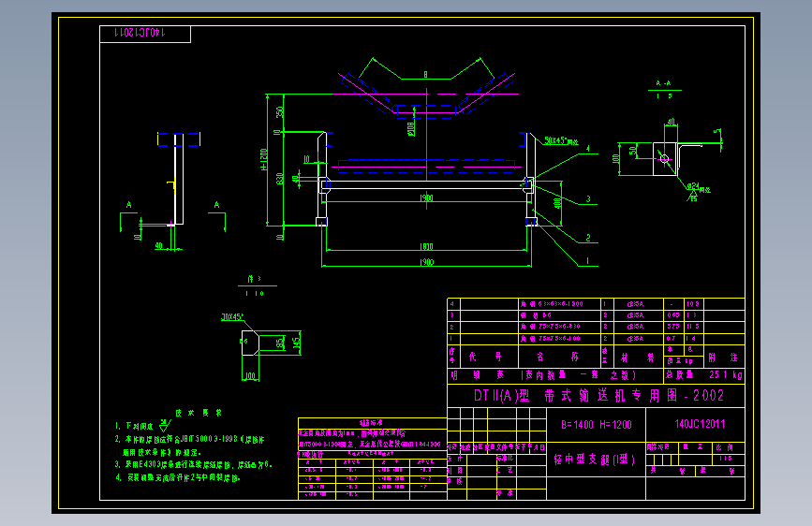
Task: Select the Ø108 diameter dimension
Action: point(411,128)
